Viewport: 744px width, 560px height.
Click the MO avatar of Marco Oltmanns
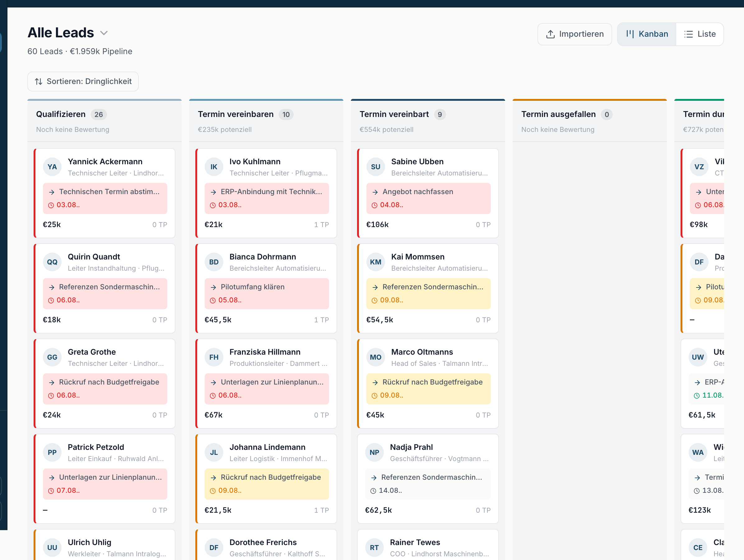click(376, 357)
